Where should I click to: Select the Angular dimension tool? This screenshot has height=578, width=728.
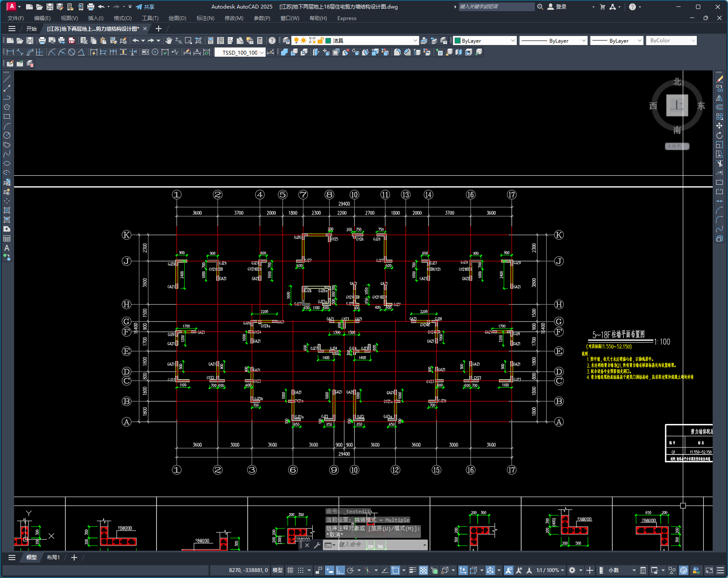[81, 52]
